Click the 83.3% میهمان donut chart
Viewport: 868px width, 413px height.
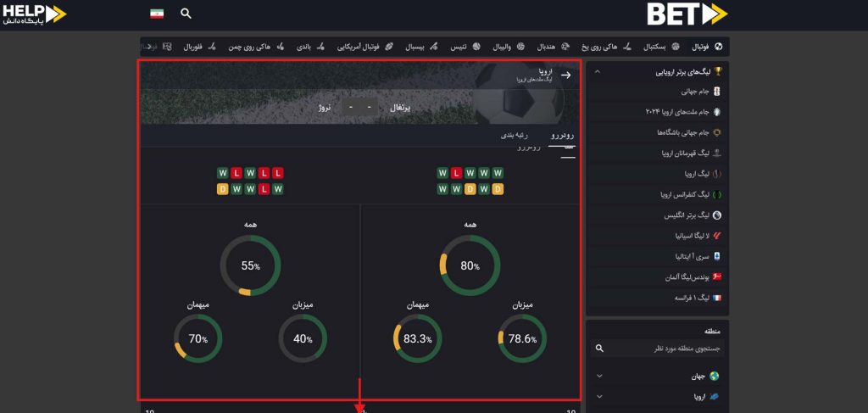pyautogui.click(x=417, y=339)
